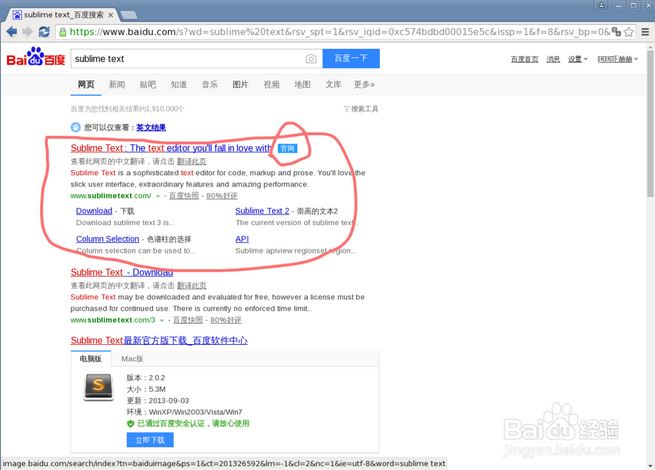Click the 英文结果 link

[x=151, y=127]
